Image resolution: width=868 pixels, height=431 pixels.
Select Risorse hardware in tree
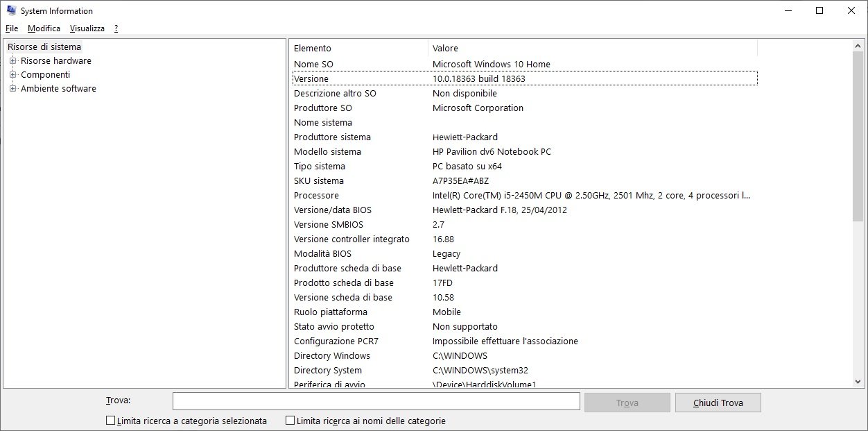56,61
